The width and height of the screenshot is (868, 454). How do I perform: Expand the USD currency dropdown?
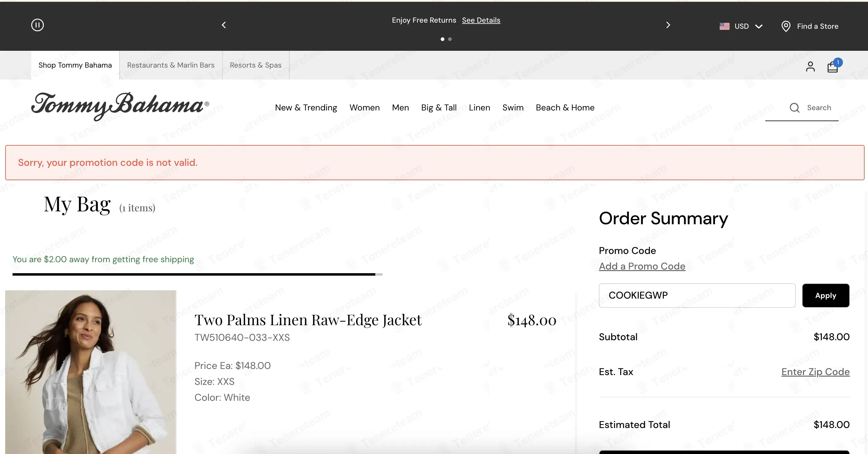coord(741,26)
